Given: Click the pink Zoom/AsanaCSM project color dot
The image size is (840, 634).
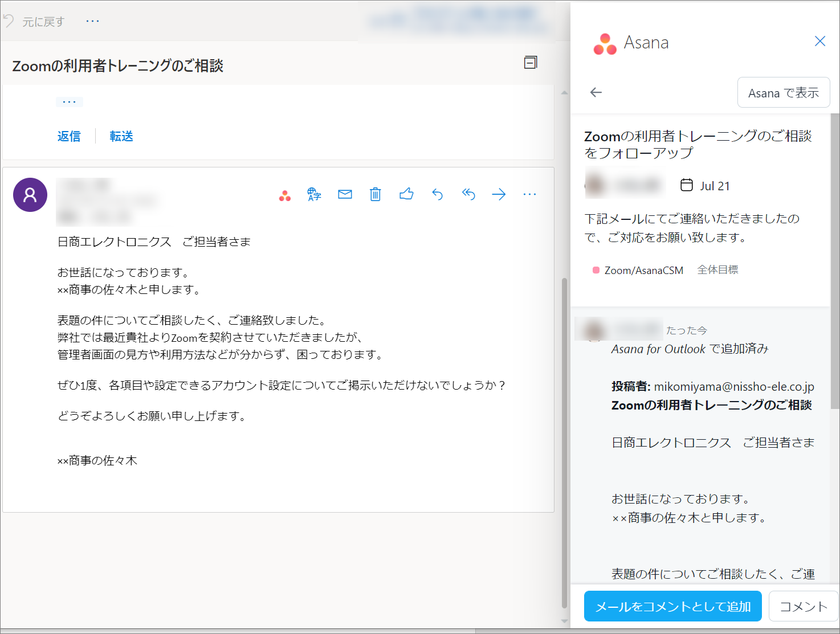Looking at the screenshot, I should pyautogui.click(x=596, y=270).
